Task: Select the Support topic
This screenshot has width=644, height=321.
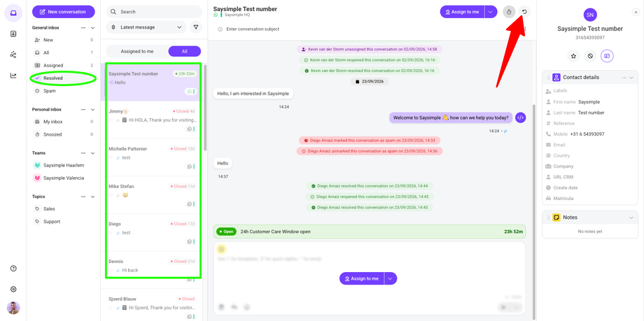Action: 64,222
